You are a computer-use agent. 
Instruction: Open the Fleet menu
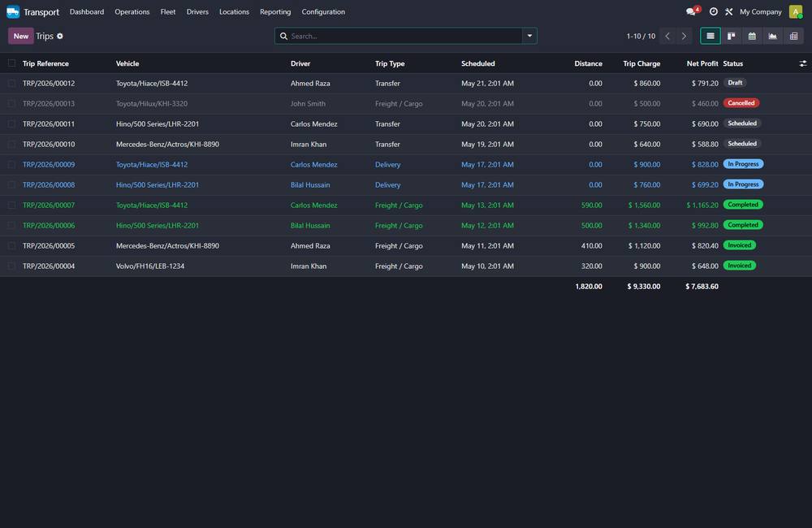[x=168, y=11]
